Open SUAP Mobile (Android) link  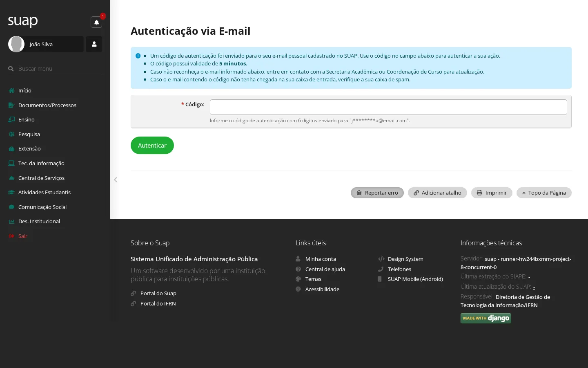(415, 279)
